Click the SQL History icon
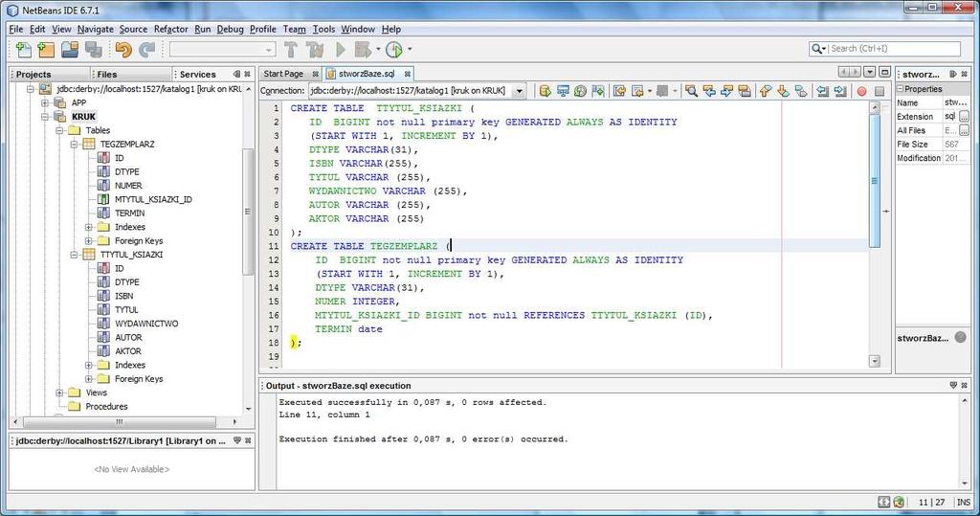The image size is (980, 516). (581, 91)
